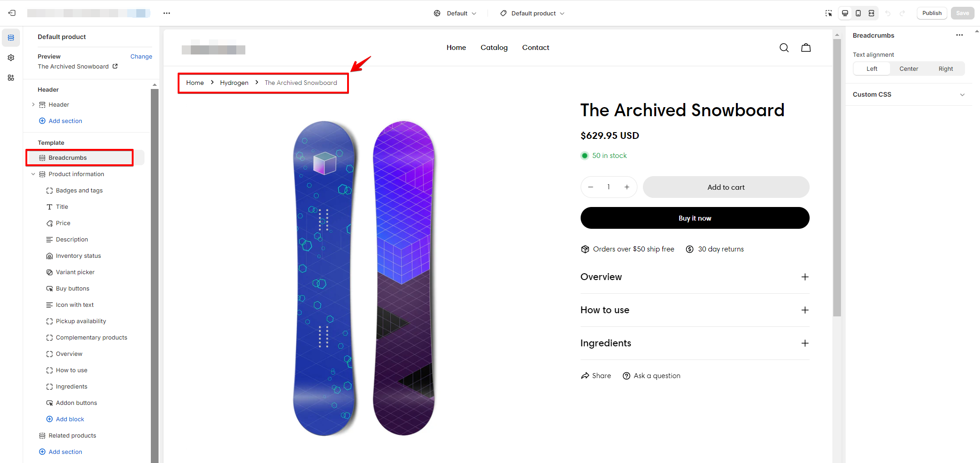980x463 pixels.
Task: Activate the inspector selection icon
Action: point(829,13)
